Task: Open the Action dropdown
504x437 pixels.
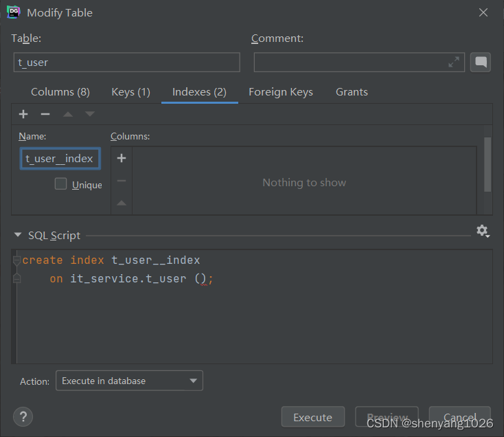Action: tap(129, 381)
